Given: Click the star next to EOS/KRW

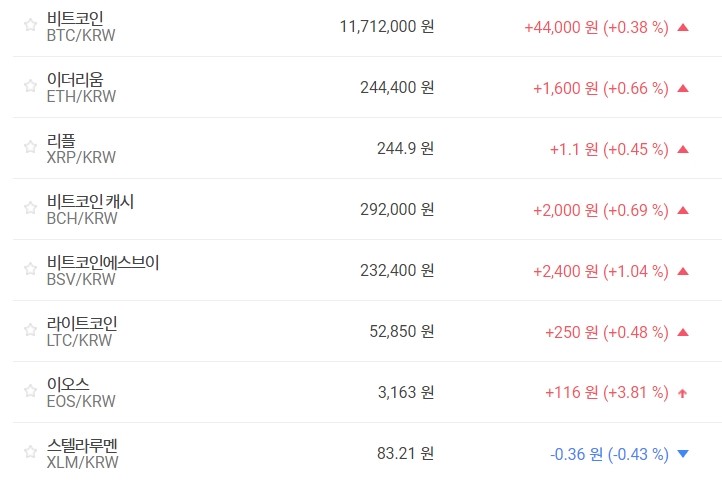Looking at the screenshot, I should click(x=30, y=392).
